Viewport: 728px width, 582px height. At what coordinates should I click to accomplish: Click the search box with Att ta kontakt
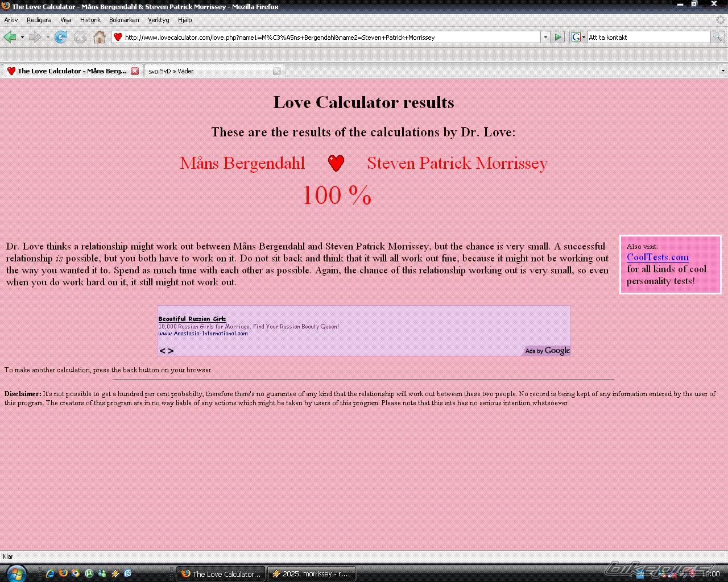coord(648,37)
